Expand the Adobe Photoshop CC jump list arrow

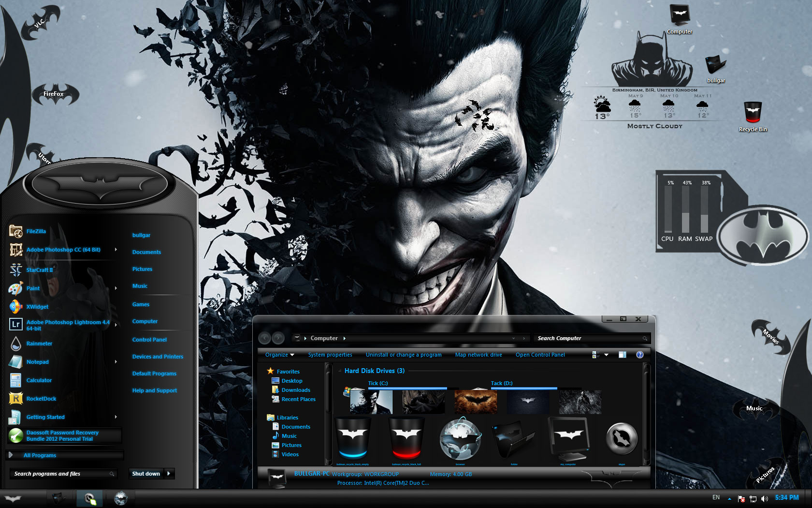pos(116,250)
